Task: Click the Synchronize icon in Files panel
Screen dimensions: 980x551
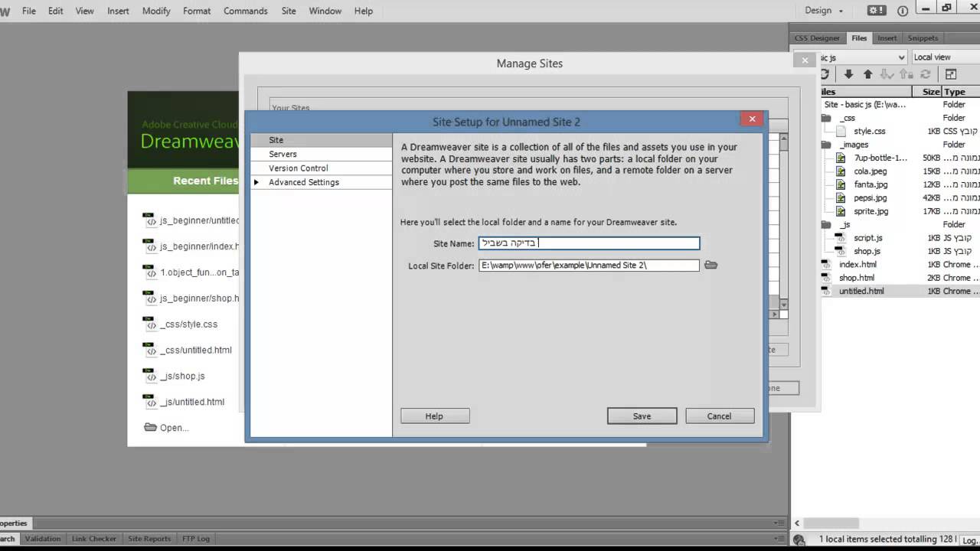Action: click(x=925, y=74)
